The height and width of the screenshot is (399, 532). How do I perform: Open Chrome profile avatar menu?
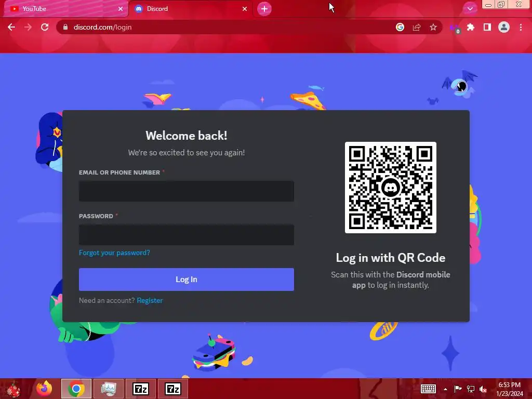click(504, 27)
